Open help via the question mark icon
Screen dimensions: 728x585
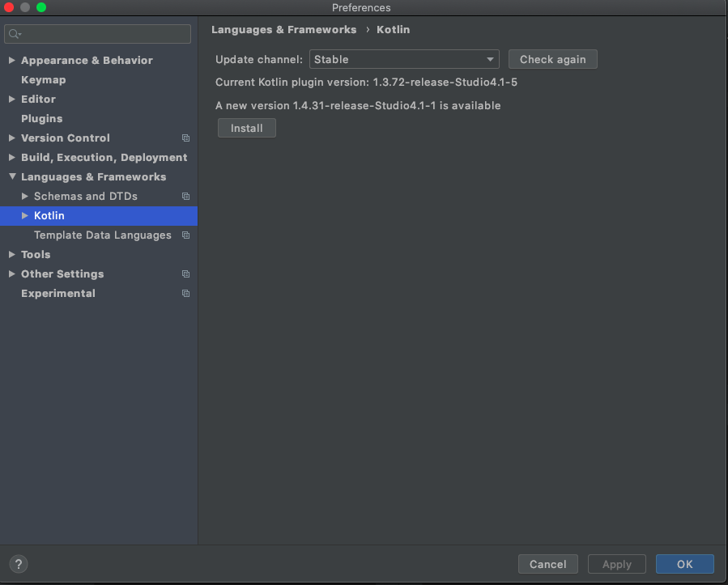point(18,564)
